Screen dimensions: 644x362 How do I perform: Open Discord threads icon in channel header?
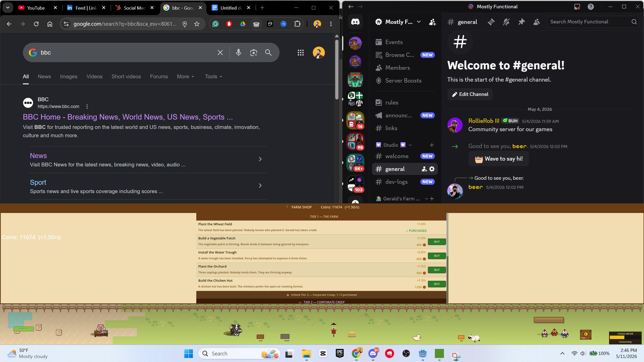coord(491,22)
